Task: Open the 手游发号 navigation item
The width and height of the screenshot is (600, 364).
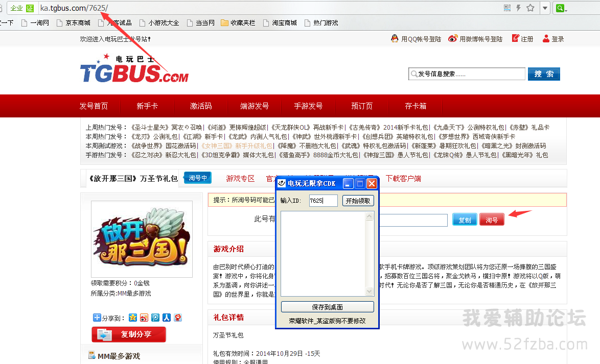Action: pos(308,106)
